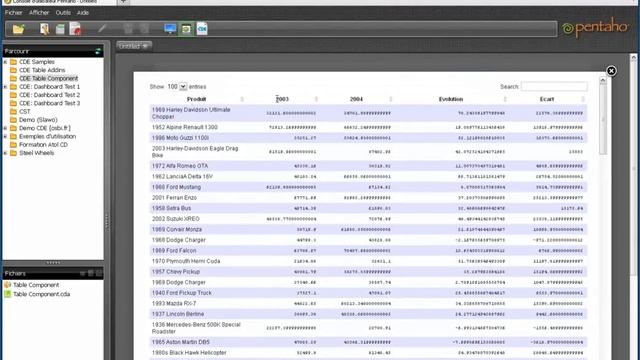The image size is (640, 360).
Task: Open the Table Component file
Action: click(36, 285)
